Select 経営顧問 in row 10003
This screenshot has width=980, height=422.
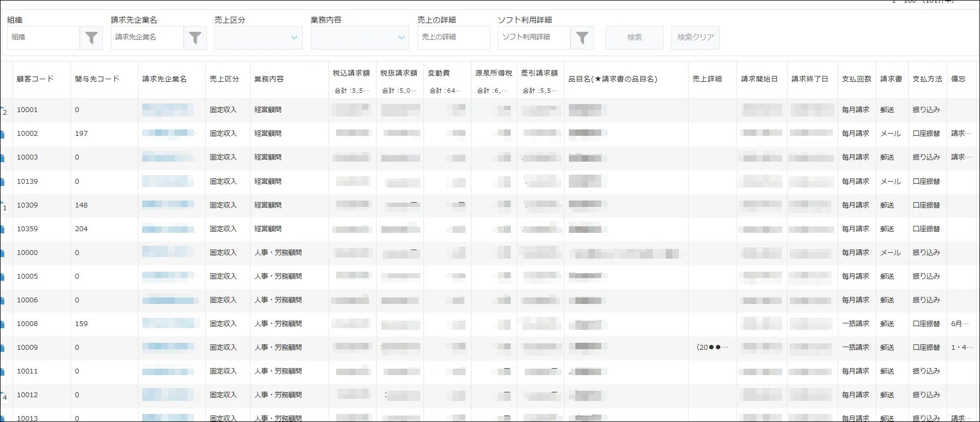click(x=268, y=157)
